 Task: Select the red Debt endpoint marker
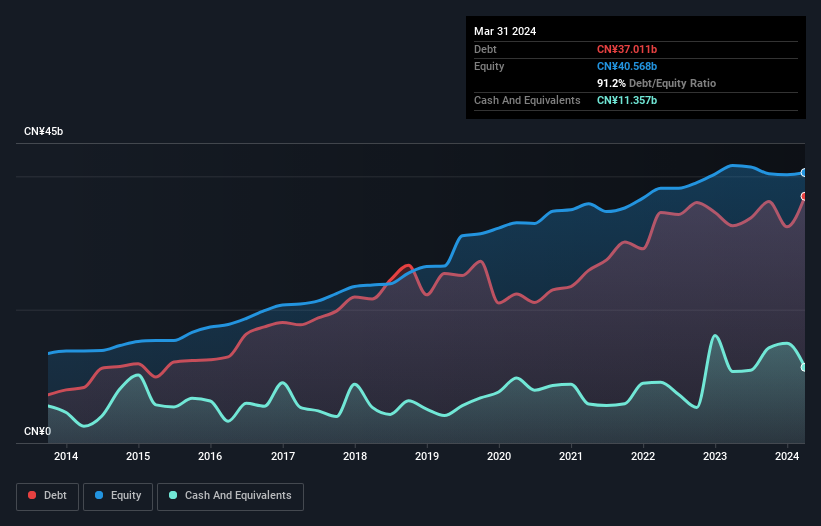[804, 196]
